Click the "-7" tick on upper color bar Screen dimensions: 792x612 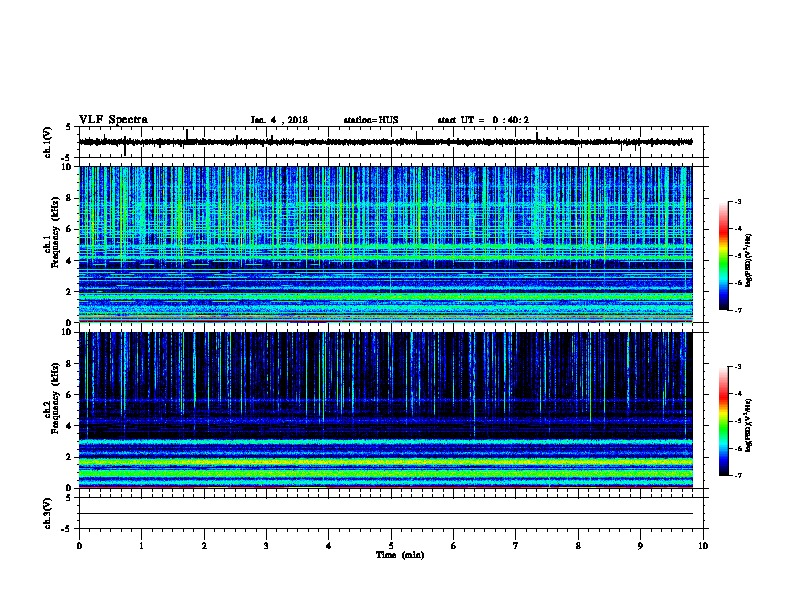click(738, 310)
